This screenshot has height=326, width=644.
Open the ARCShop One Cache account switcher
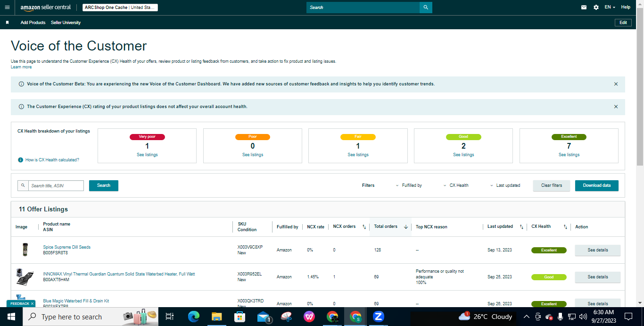point(120,8)
